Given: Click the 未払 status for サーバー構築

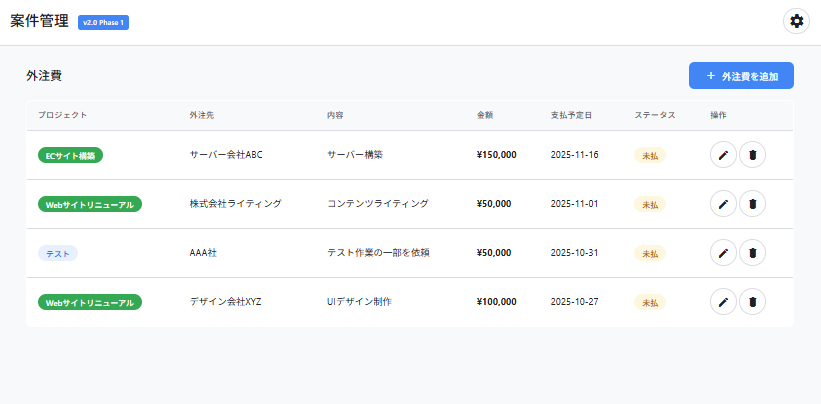Looking at the screenshot, I should click(650, 155).
